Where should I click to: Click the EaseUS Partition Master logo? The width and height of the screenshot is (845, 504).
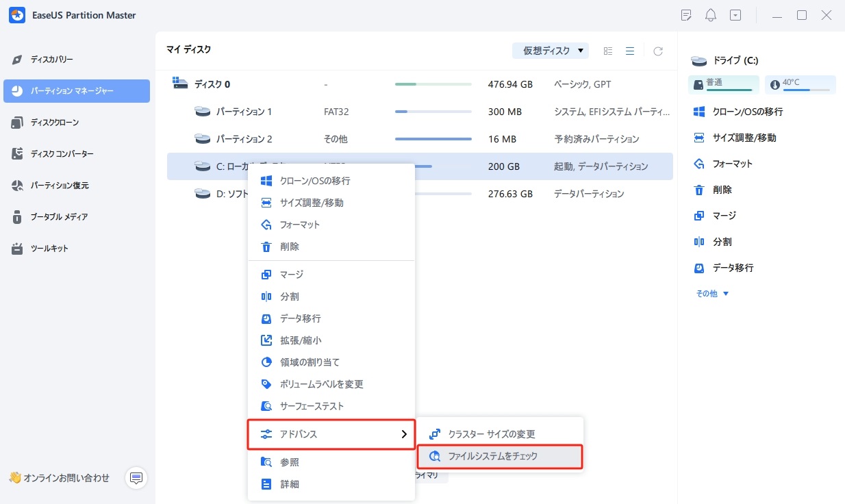click(17, 15)
